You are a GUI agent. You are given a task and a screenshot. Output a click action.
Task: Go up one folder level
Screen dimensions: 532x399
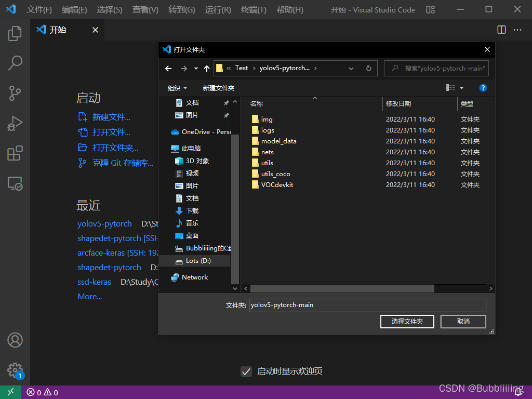[x=207, y=69]
